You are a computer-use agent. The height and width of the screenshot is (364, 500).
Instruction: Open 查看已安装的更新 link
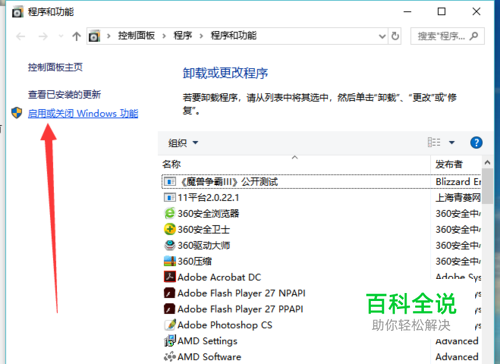coord(64,94)
